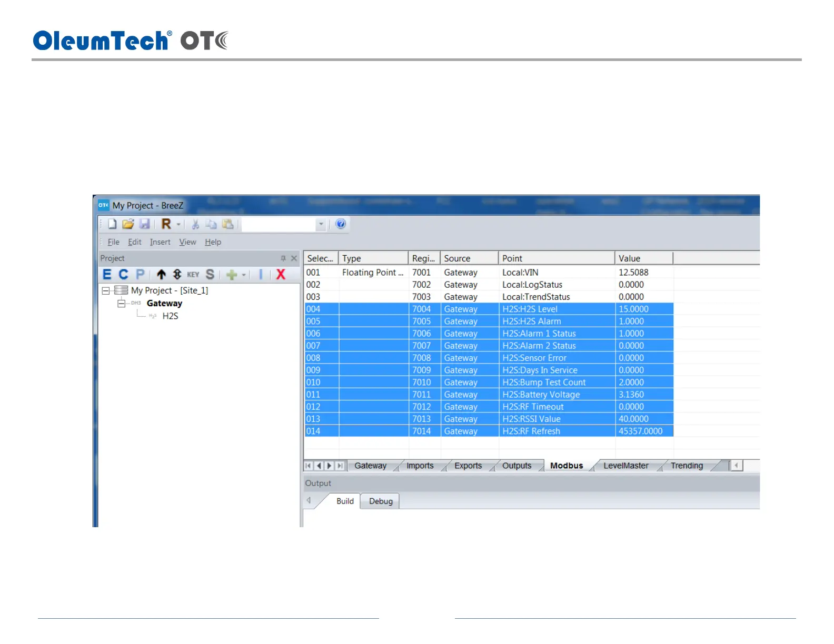This screenshot has width=834, height=644.
Task: Click the KEY icon in Project toolbar
Action: 193,275
